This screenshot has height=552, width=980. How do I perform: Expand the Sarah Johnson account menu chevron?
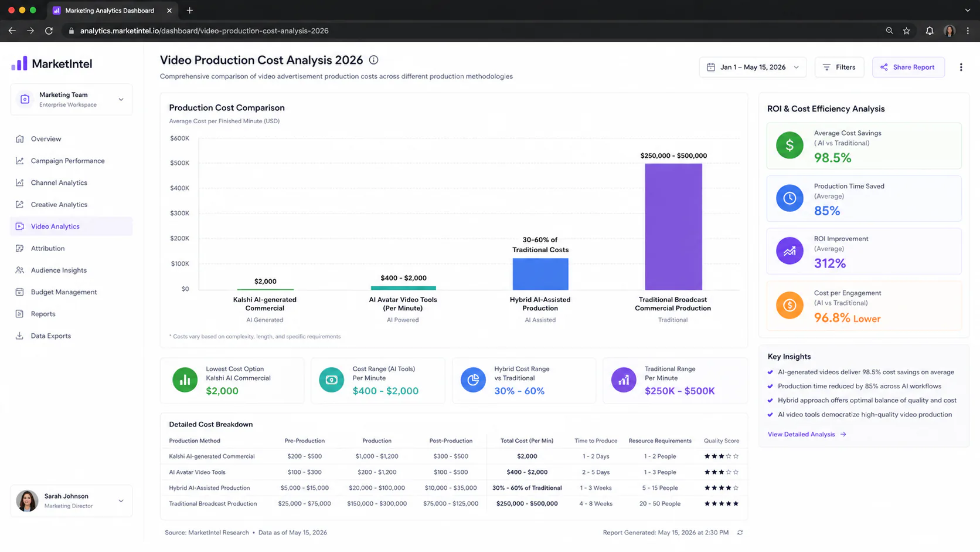121,501
